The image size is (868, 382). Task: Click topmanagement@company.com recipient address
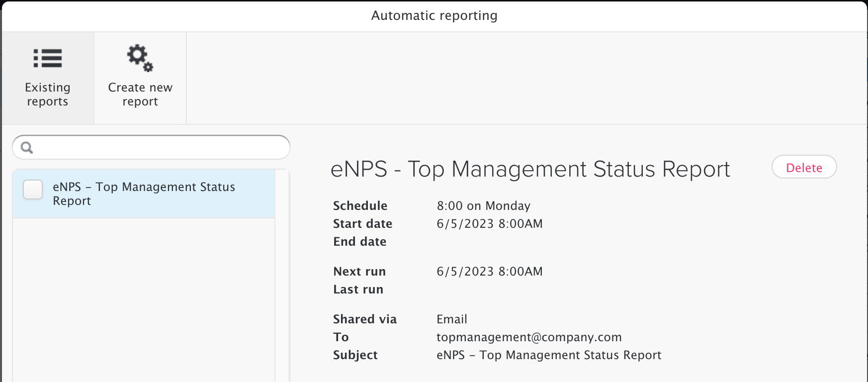tap(529, 337)
